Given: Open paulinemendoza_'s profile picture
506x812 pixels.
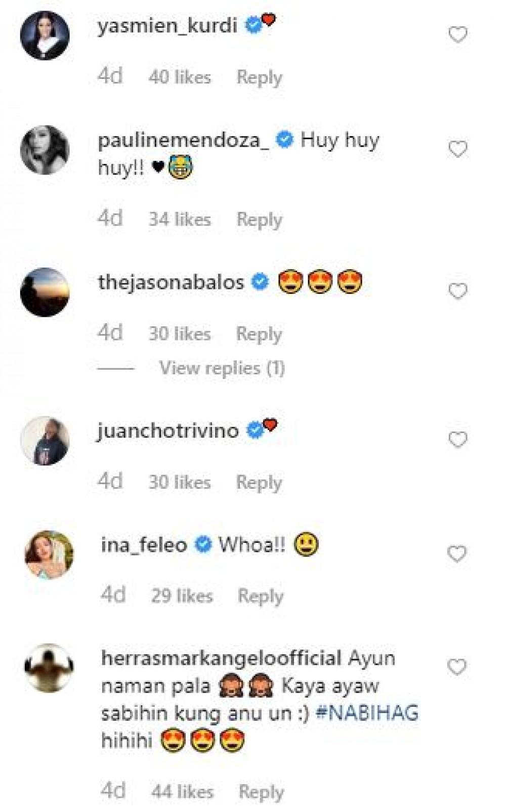Looking at the screenshot, I should pos(45,150).
